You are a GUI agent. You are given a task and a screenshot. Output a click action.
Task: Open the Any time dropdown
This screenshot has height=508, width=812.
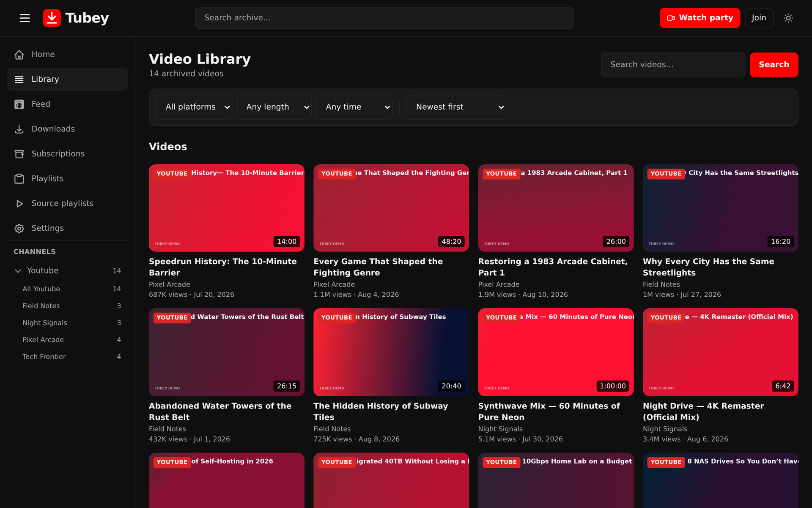(x=354, y=107)
